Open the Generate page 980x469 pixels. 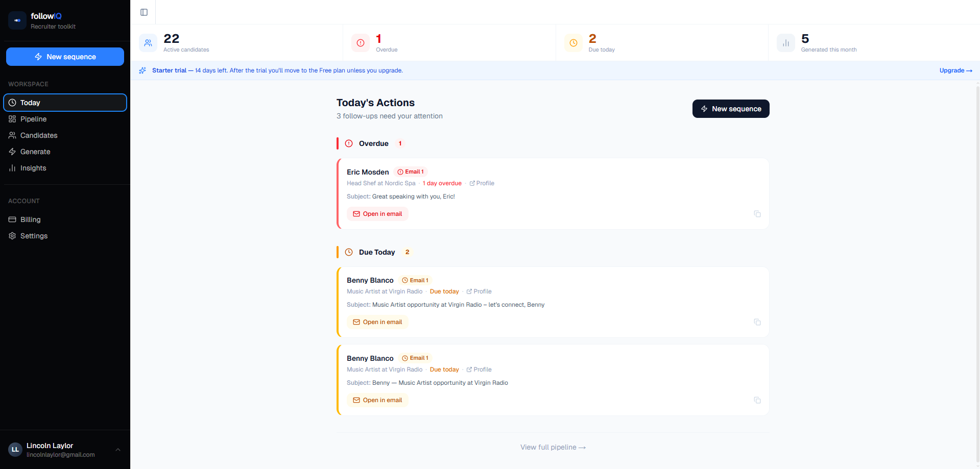65,152
